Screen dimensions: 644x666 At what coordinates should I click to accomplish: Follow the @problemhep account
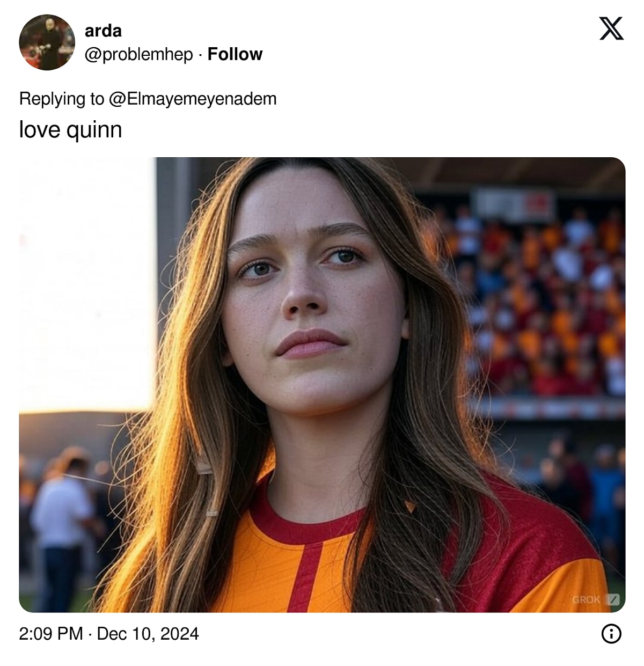click(235, 54)
